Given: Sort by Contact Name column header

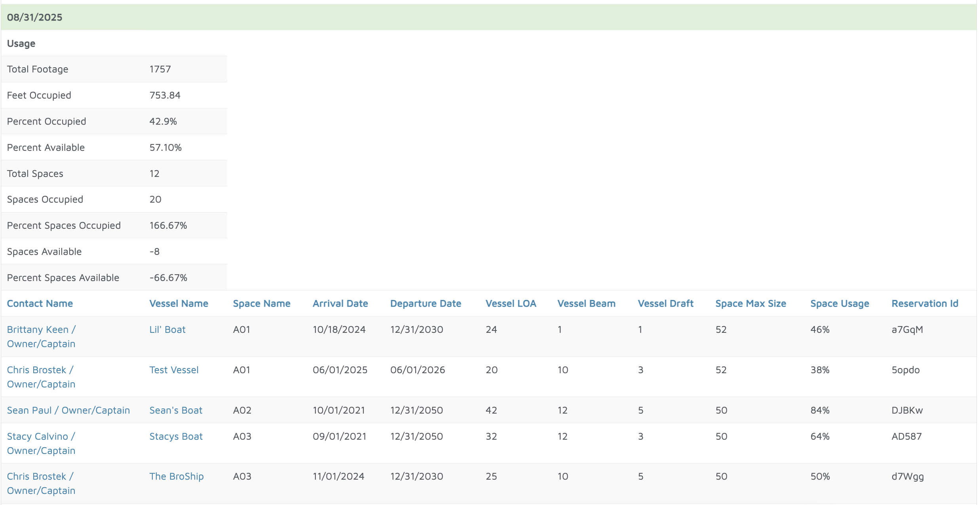Looking at the screenshot, I should click(40, 304).
